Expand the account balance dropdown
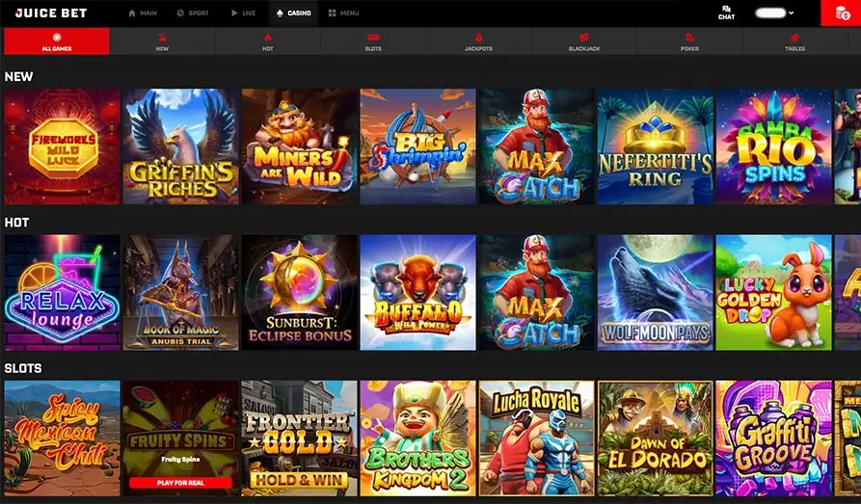 pyautogui.click(x=775, y=13)
